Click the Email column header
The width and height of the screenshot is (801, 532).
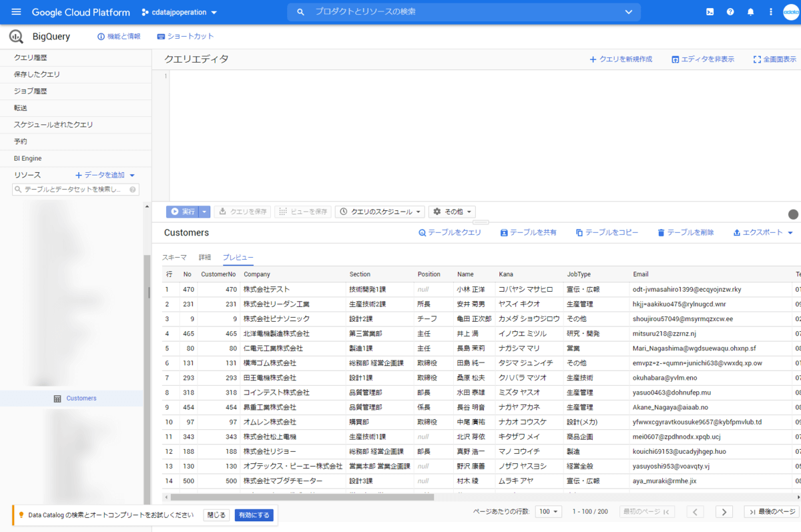[x=641, y=274]
